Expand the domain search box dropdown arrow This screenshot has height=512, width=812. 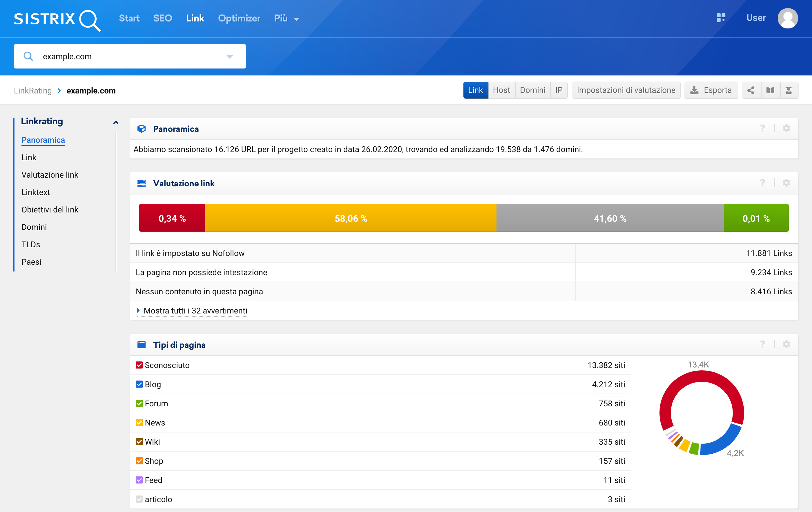pos(229,57)
